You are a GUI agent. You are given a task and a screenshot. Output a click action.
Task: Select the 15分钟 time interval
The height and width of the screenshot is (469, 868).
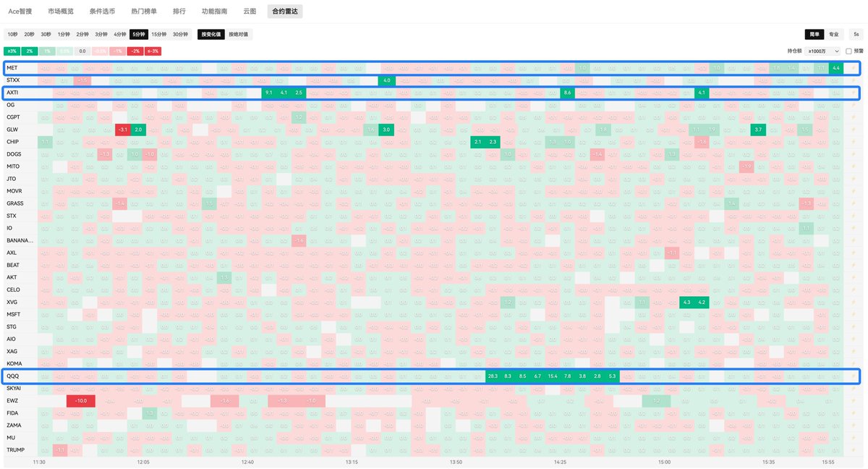pos(159,34)
